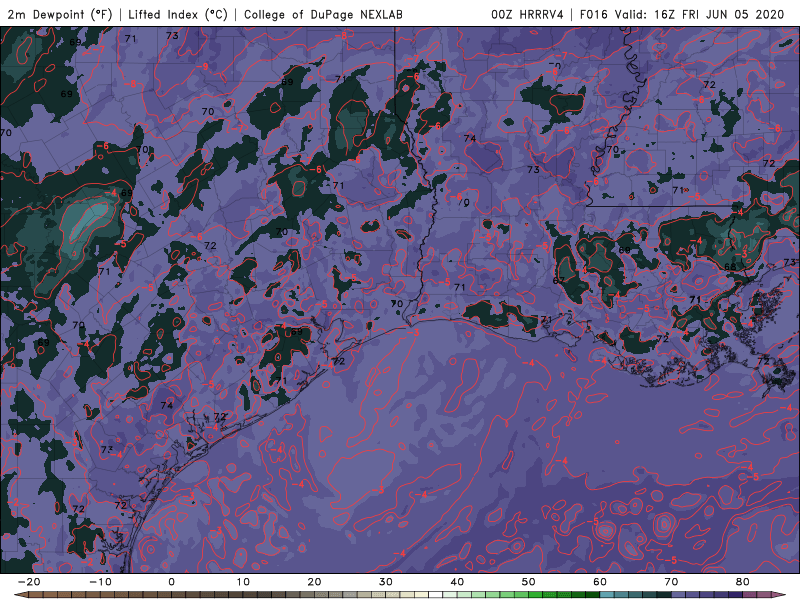This screenshot has width=800, height=600.
Task: Click the 70 label on the color scale
Action: tap(671, 582)
